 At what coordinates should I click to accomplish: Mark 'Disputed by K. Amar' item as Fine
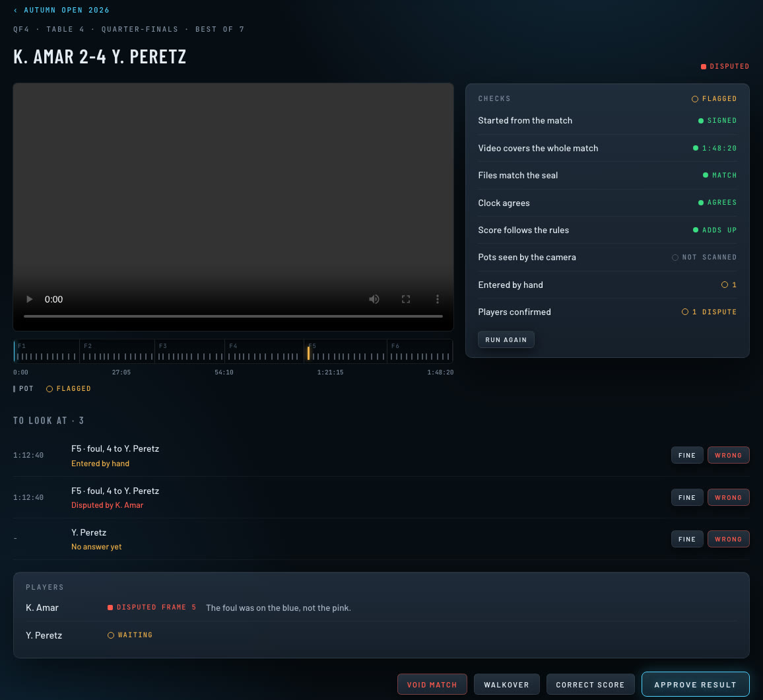687,497
